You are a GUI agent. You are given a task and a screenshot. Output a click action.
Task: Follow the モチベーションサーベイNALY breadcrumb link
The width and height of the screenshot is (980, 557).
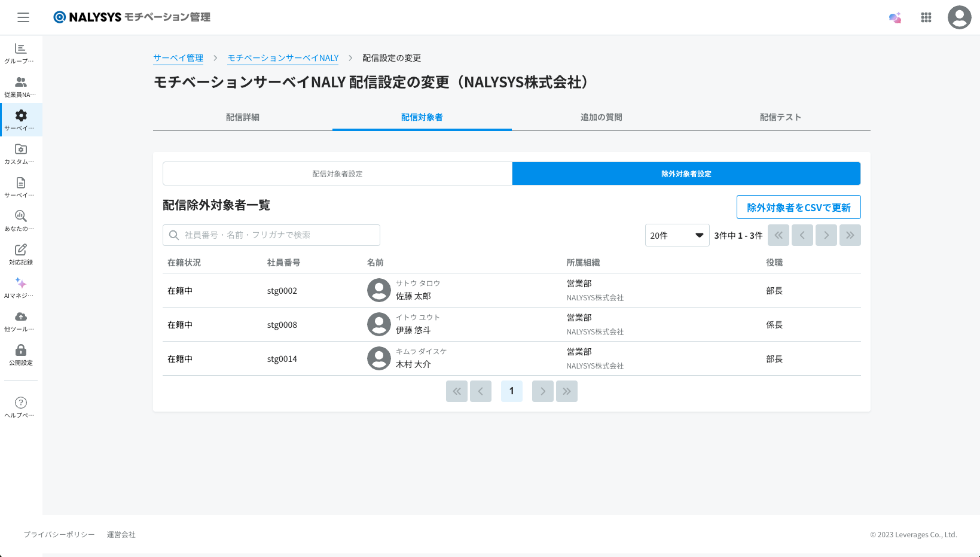[x=283, y=58]
